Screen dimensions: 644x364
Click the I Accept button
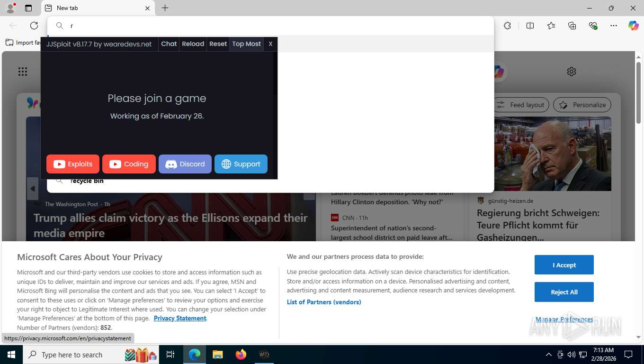(x=564, y=265)
